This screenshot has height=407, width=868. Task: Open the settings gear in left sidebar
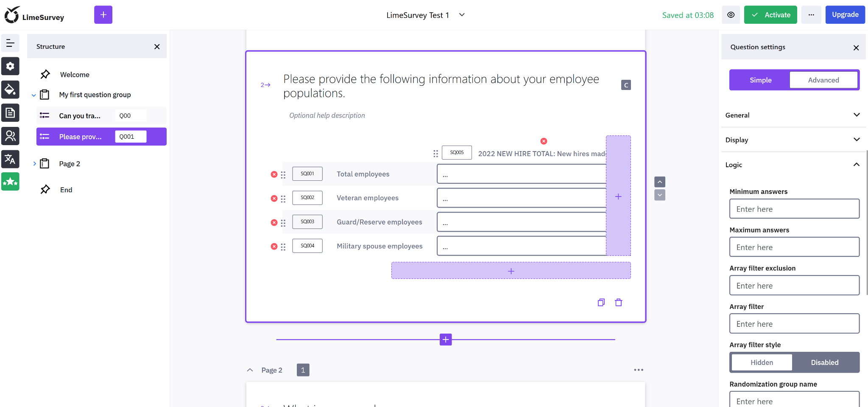click(x=10, y=66)
